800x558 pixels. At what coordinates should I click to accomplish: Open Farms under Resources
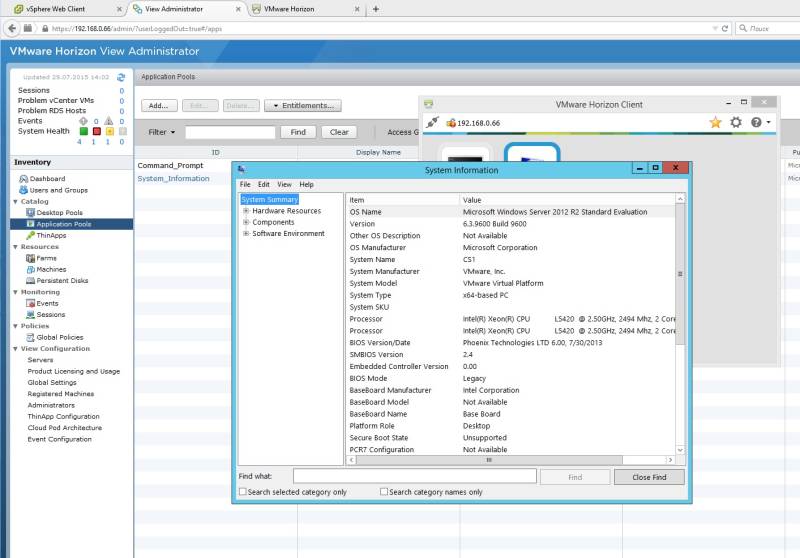pyautogui.click(x=46, y=258)
